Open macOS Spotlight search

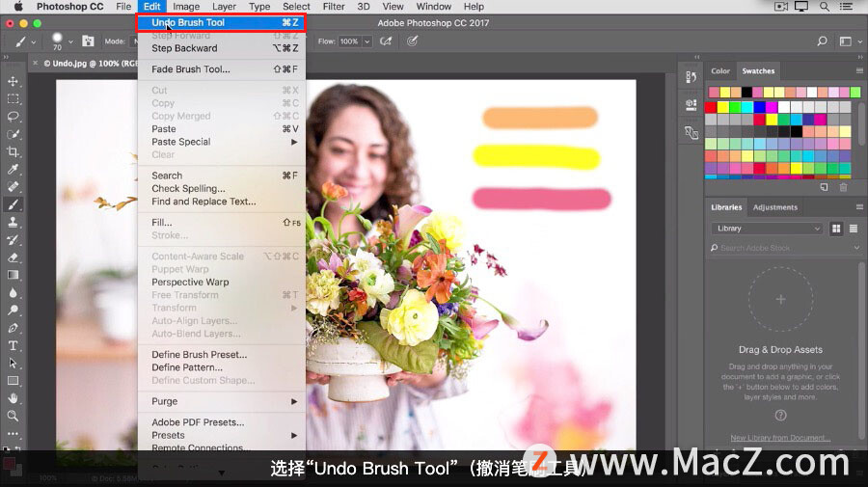tap(825, 7)
